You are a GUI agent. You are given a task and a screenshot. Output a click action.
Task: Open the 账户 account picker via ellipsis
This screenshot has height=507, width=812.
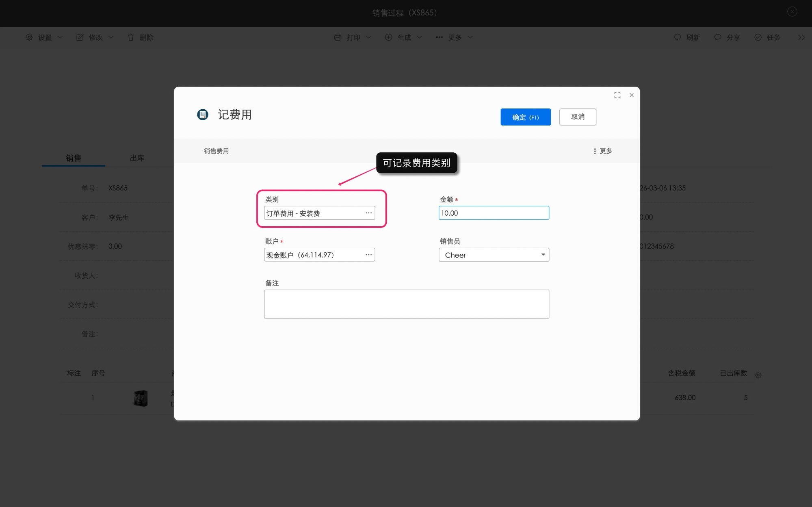[x=368, y=254]
